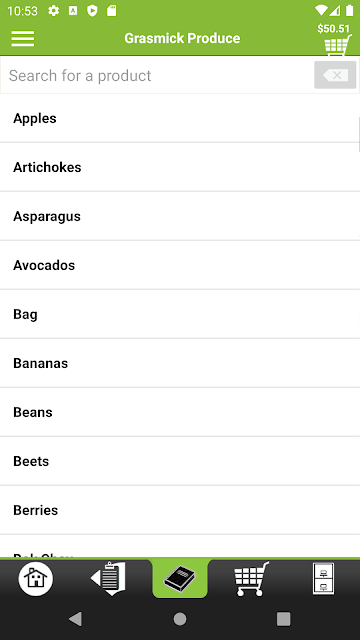This screenshot has width=360, height=640.
Task: Open the cart showing $50.51
Action: coord(337,40)
